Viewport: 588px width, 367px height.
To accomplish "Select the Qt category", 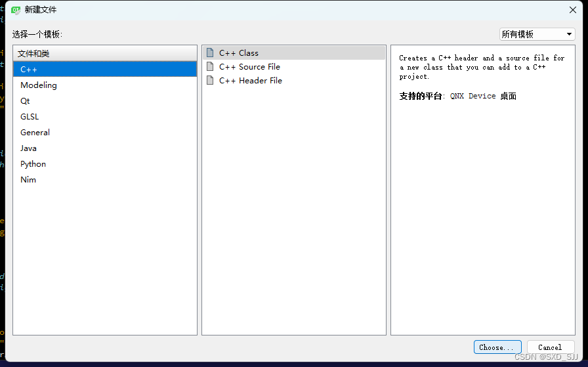I will coord(105,101).
